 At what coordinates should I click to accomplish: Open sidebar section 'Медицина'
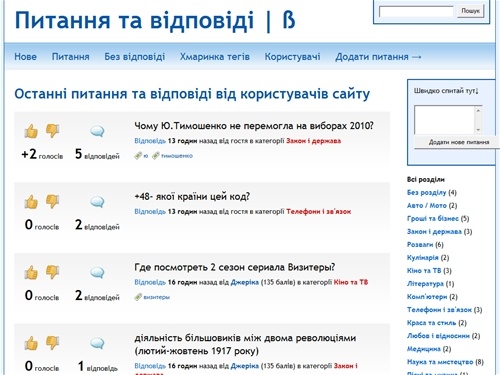[424, 349]
